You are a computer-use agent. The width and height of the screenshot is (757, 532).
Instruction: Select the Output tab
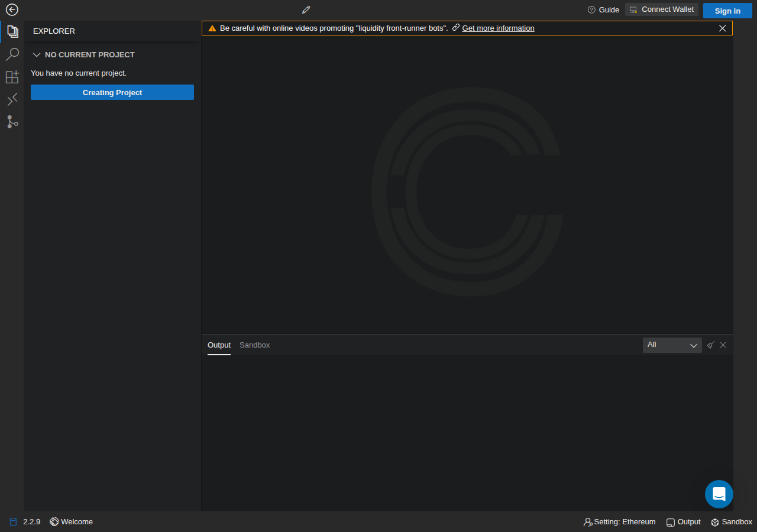point(219,345)
